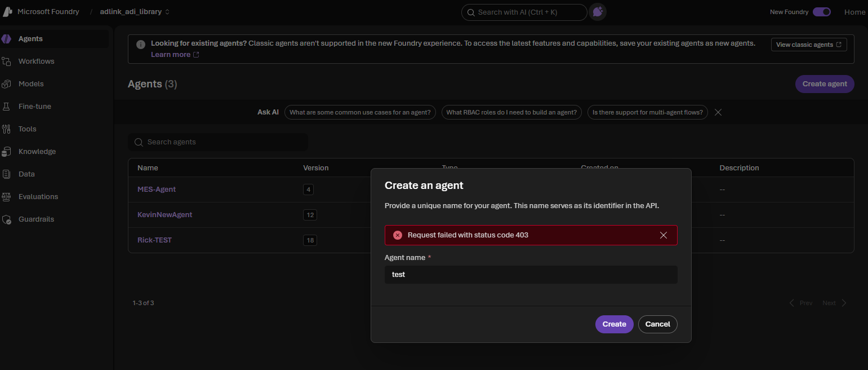Go to Prev page of agents
868x370 pixels.
click(x=801, y=303)
